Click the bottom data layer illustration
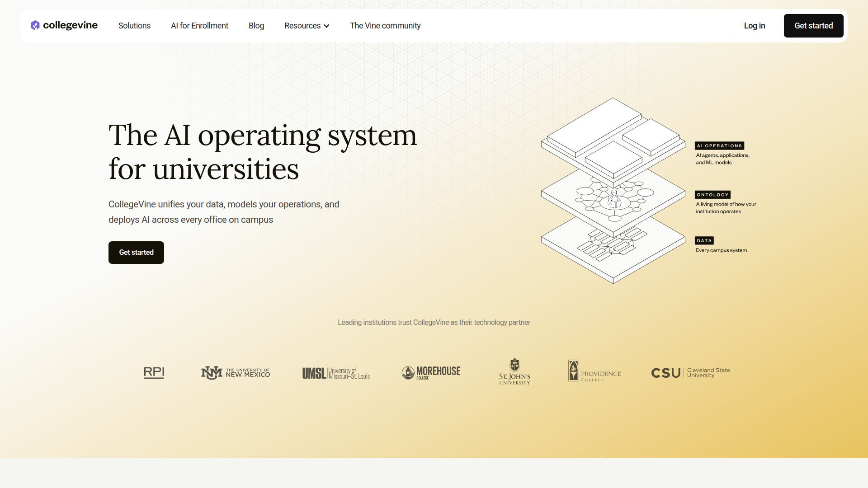Image resolution: width=868 pixels, height=488 pixels. click(x=613, y=249)
